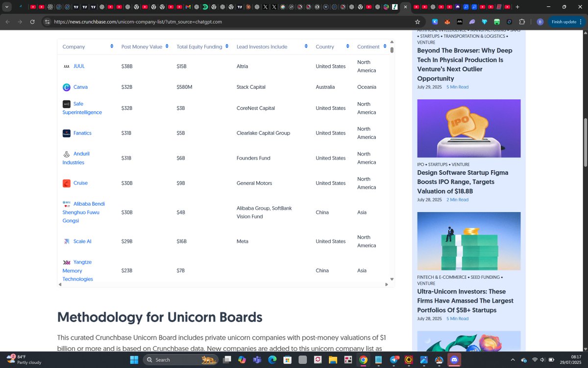Click the Canva logo icon
This screenshot has width=588, height=368.
point(67,87)
